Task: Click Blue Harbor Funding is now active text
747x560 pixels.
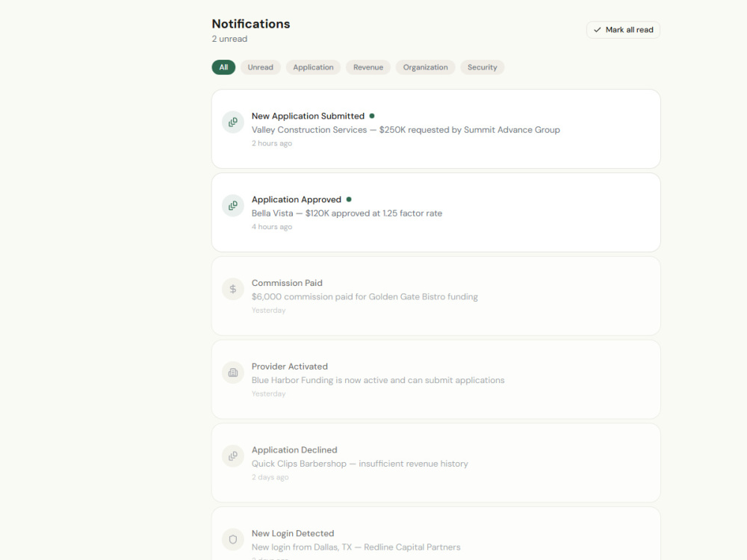Action: (x=378, y=380)
